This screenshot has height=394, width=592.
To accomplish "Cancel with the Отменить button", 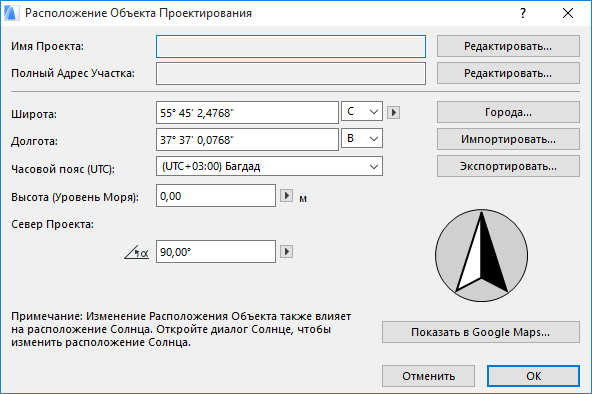I will (428, 376).
